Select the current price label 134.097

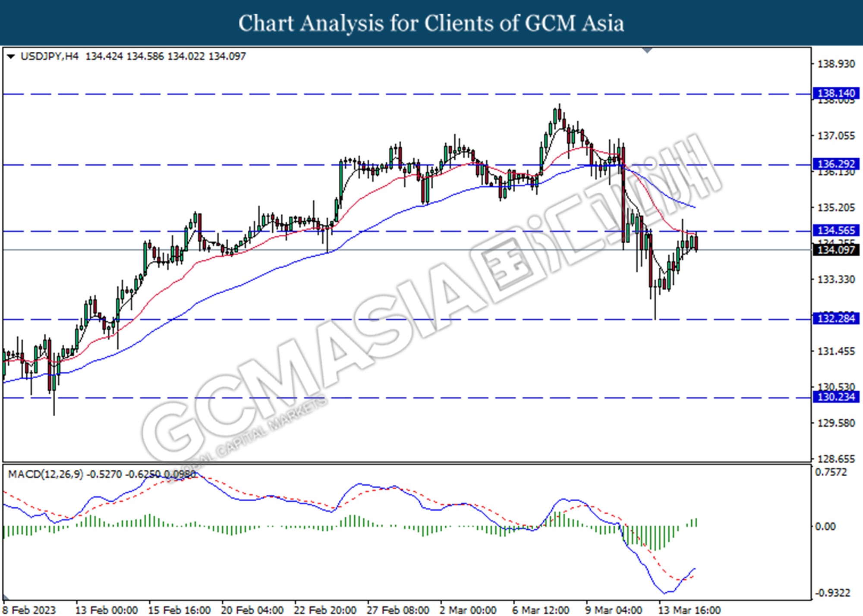coord(836,250)
